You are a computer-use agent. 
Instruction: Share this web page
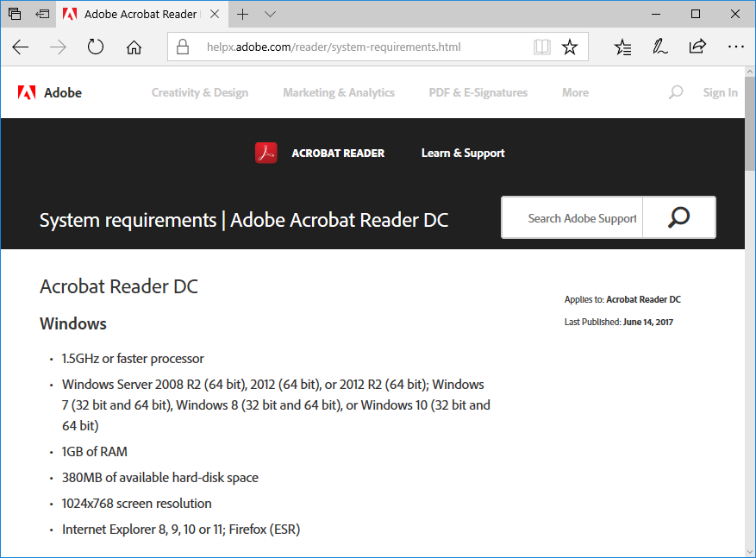pyautogui.click(x=697, y=47)
